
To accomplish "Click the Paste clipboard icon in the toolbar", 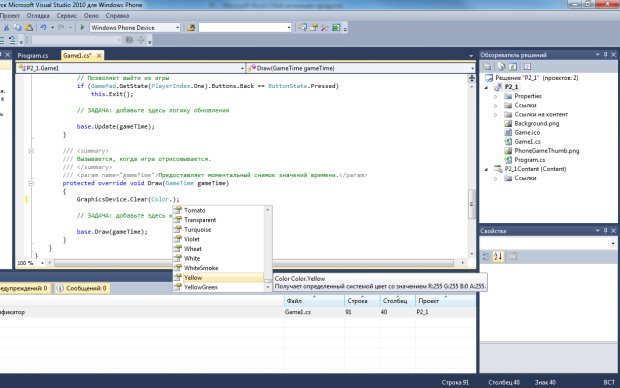I will pyautogui.click(x=29, y=28).
